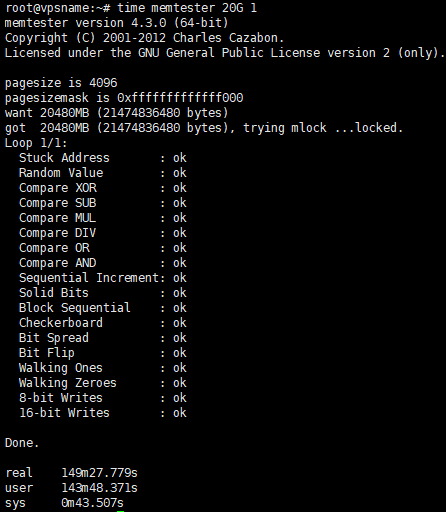Click the 'Loop 1/1:' text
The image size is (446, 512).
36,143
